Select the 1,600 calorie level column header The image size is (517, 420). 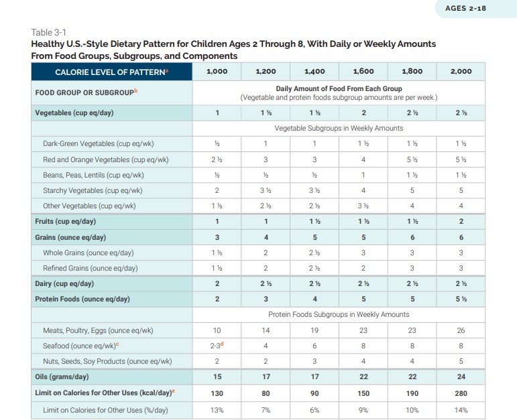pos(363,71)
